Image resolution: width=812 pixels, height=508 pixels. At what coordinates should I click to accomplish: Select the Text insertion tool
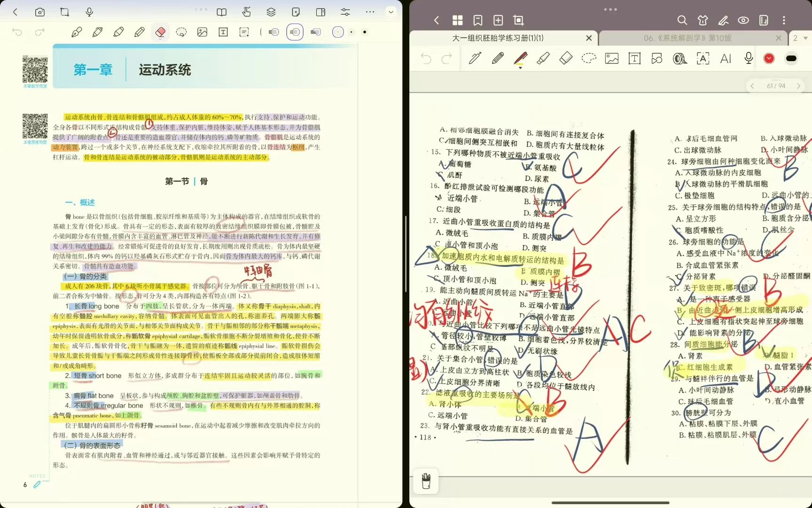634,58
